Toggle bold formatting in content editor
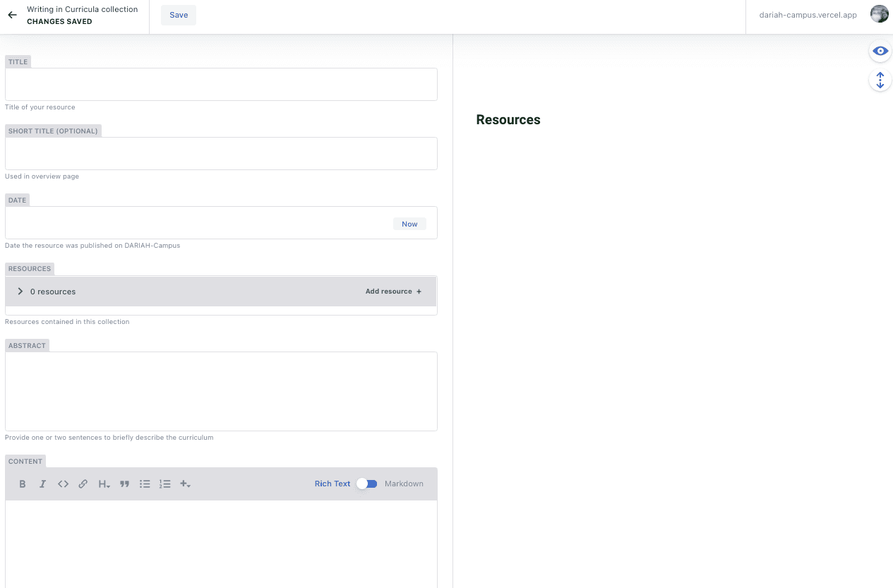 (x=23, y=484)
